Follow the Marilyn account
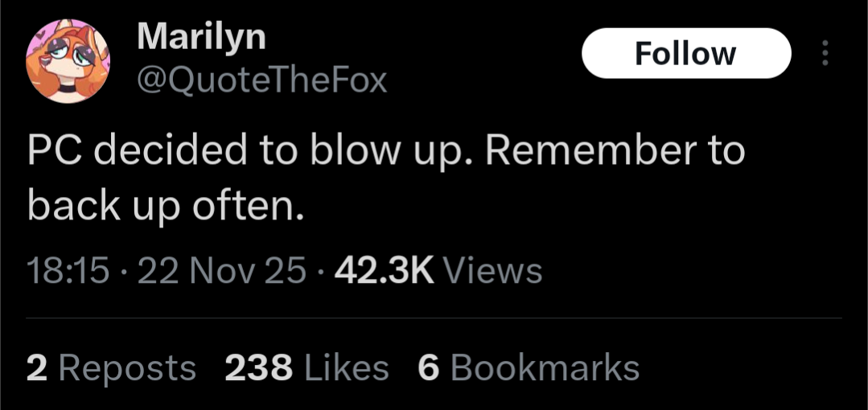868x410 pixels. point(685,53)
